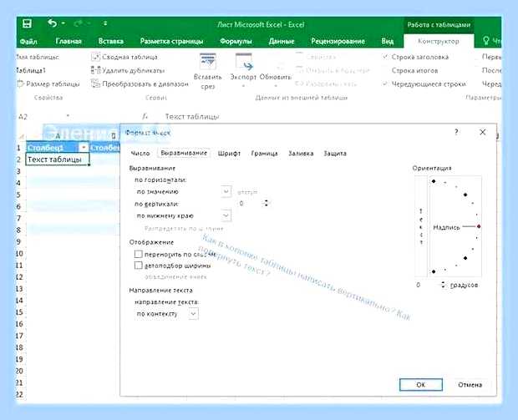The height and width of the screenshot is (420, 518).
Task: Click bottom point of orientation dial
Action: pos(434,271)
